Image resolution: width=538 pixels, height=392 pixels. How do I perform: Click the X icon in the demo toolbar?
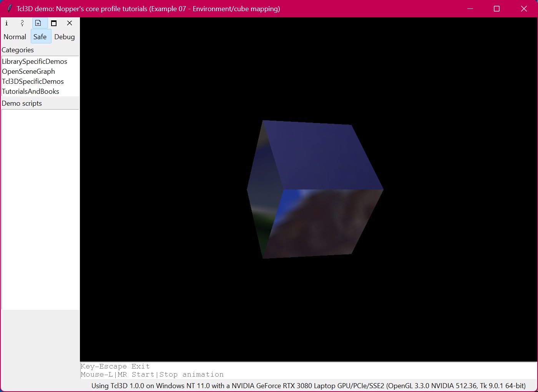[70, 23]
